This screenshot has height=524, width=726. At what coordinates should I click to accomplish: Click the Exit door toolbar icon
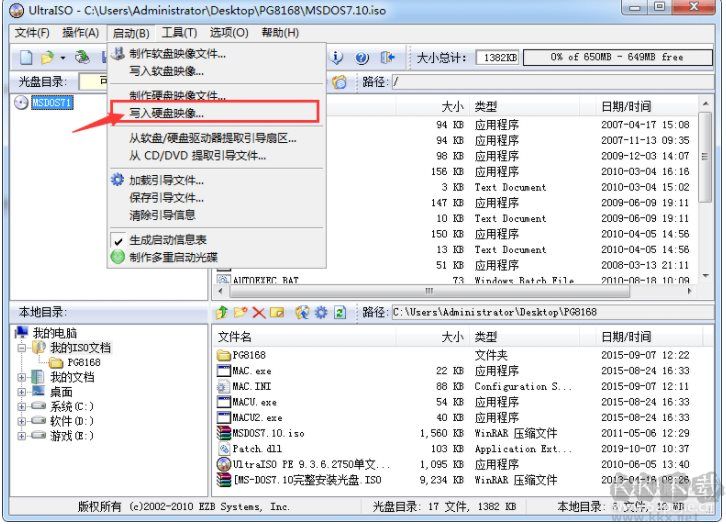387,57
